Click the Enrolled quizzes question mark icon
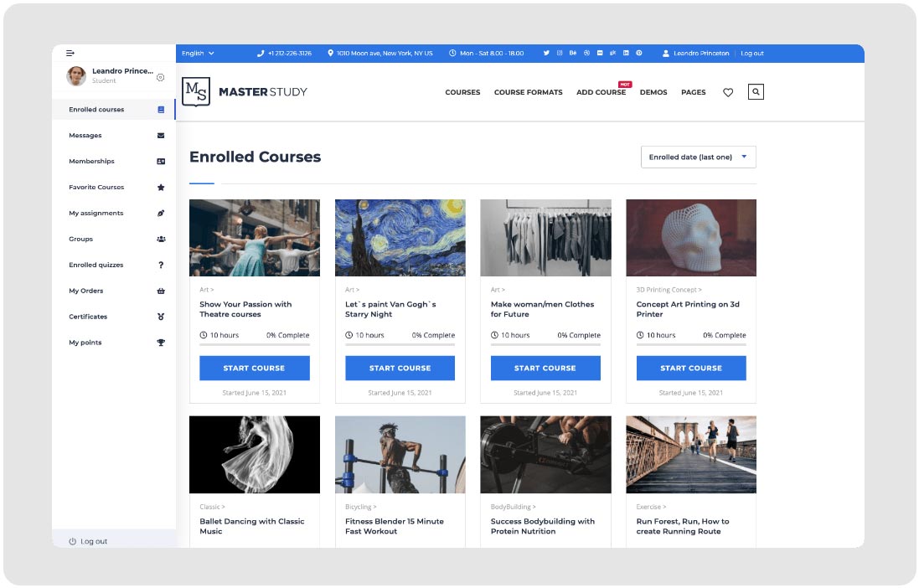 [161, 265]
